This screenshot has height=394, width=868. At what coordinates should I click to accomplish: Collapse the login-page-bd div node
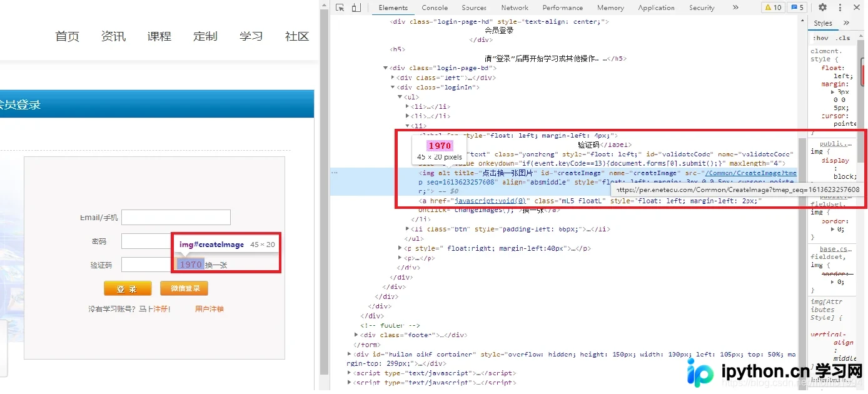click(386, 68)
